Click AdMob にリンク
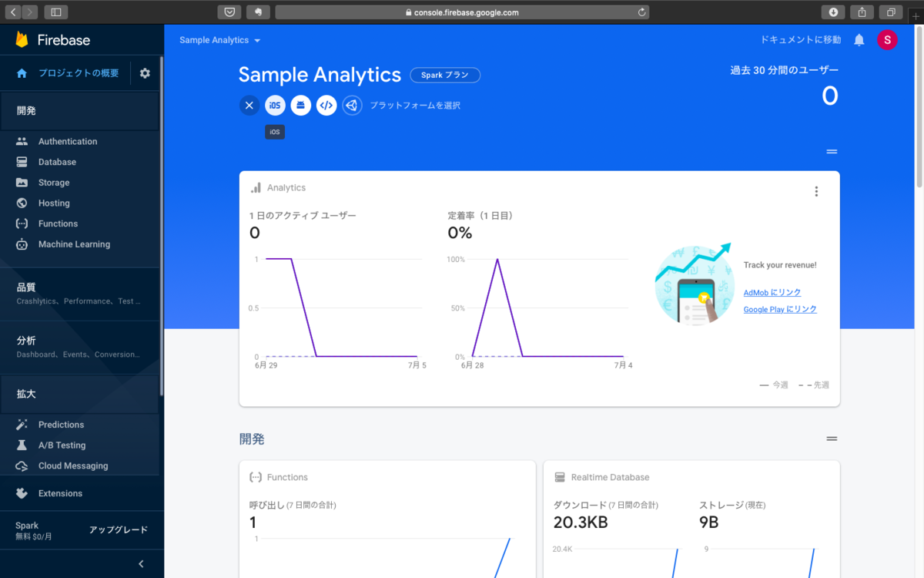Screen dimensions: 924x578 (x=772, y=293)
